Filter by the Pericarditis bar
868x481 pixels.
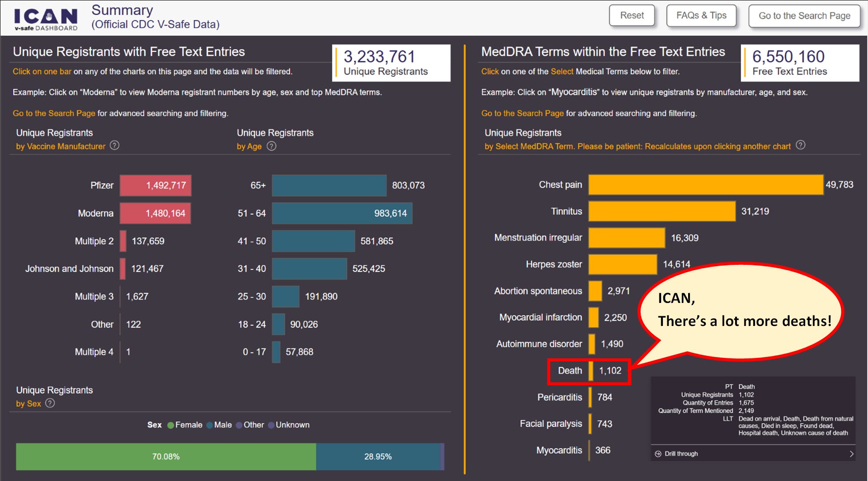[x=590, y=397]
